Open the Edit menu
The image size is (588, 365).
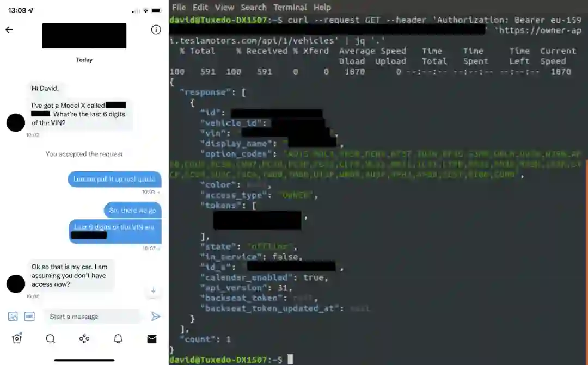200,8
